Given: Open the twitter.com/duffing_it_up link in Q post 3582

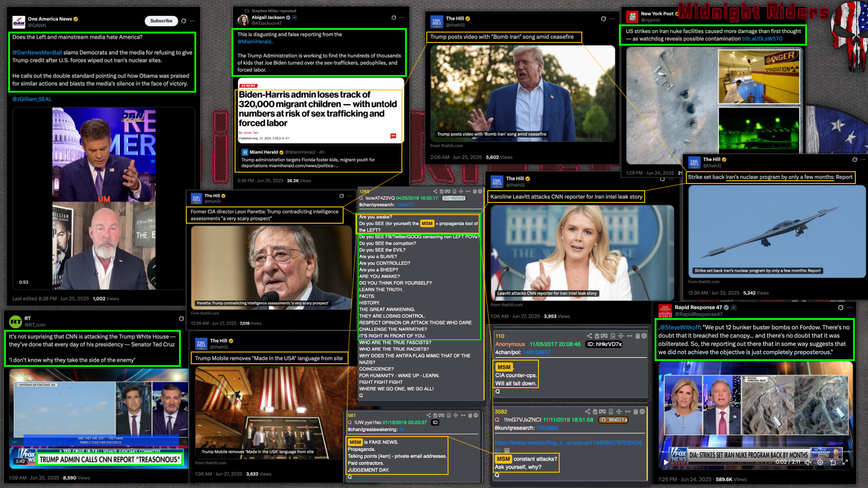Looking at the screenshot, I should (x=568, y=443).
